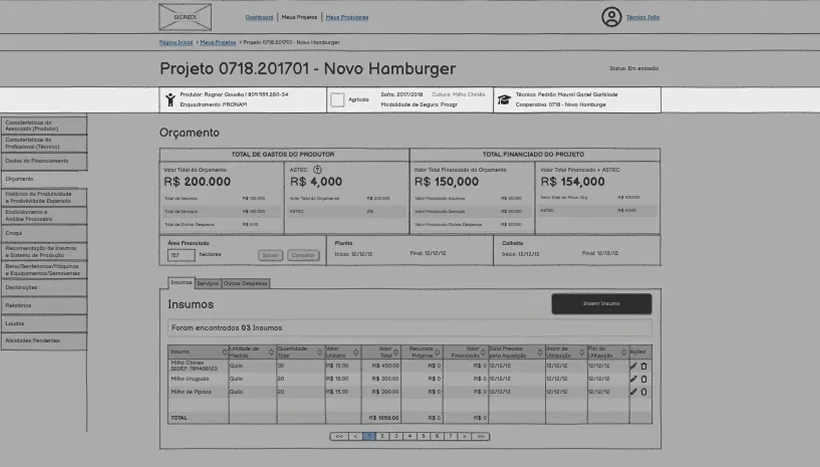This screenshot has width=820, height=467.
Task: Sort by Valor Total column arrows
Action: coord(395,352)
